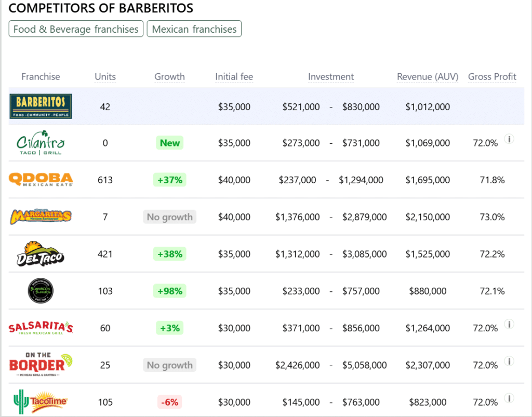Click the +3% growth badge
Screen dimensions: 532x417
point(170,328)
